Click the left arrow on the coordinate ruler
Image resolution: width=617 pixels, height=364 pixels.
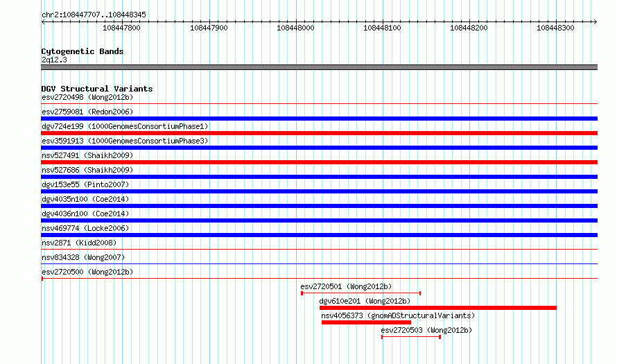43,22
